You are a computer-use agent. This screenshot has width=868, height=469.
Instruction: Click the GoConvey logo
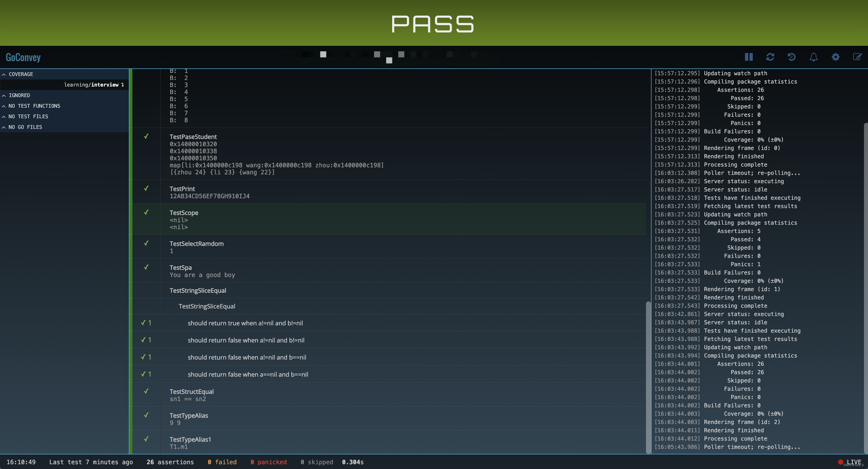point(23,57)
